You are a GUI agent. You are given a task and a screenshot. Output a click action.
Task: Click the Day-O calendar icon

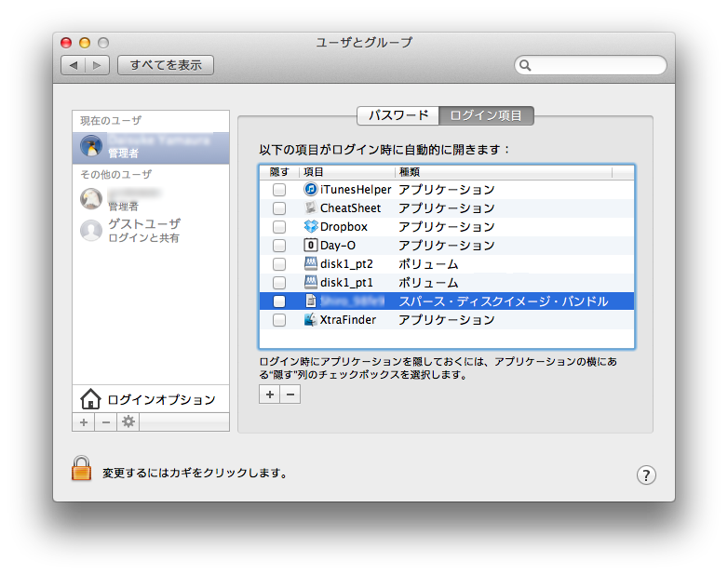311,245
